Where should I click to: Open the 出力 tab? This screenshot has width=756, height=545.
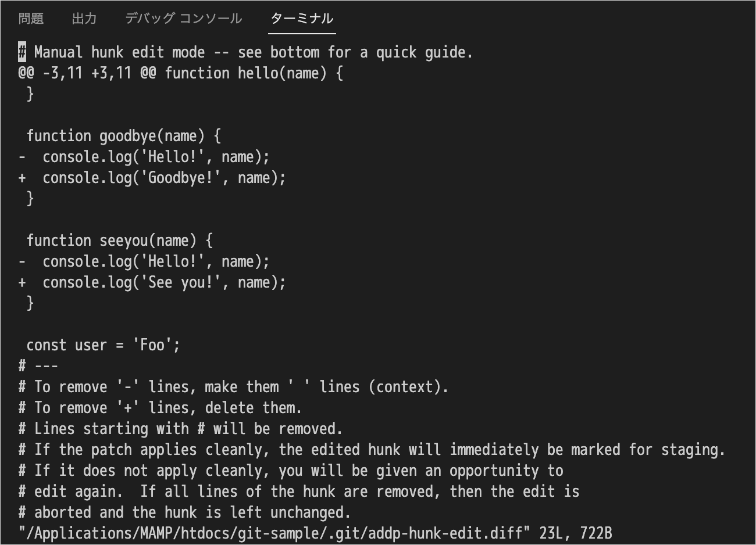coord(84,19)
